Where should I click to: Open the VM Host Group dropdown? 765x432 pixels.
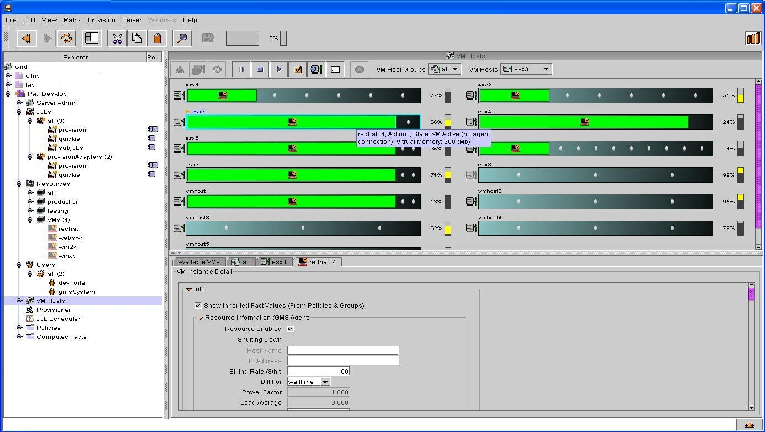click(444, 69)
